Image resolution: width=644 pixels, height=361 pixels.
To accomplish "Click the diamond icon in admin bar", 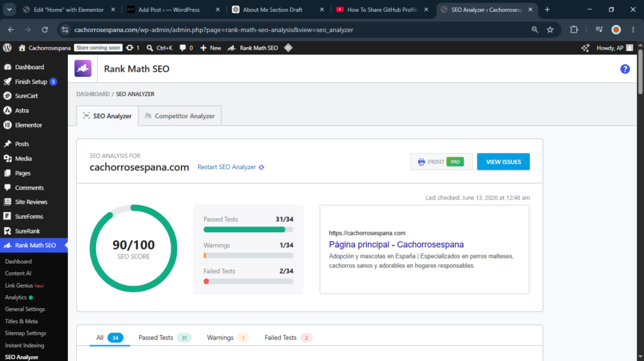I will click(x=288, y=48).
